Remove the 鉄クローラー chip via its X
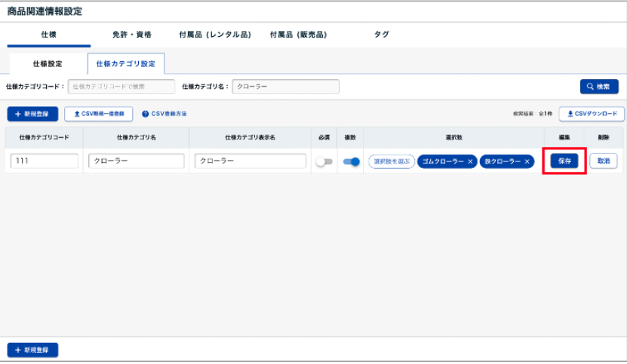 527,161
